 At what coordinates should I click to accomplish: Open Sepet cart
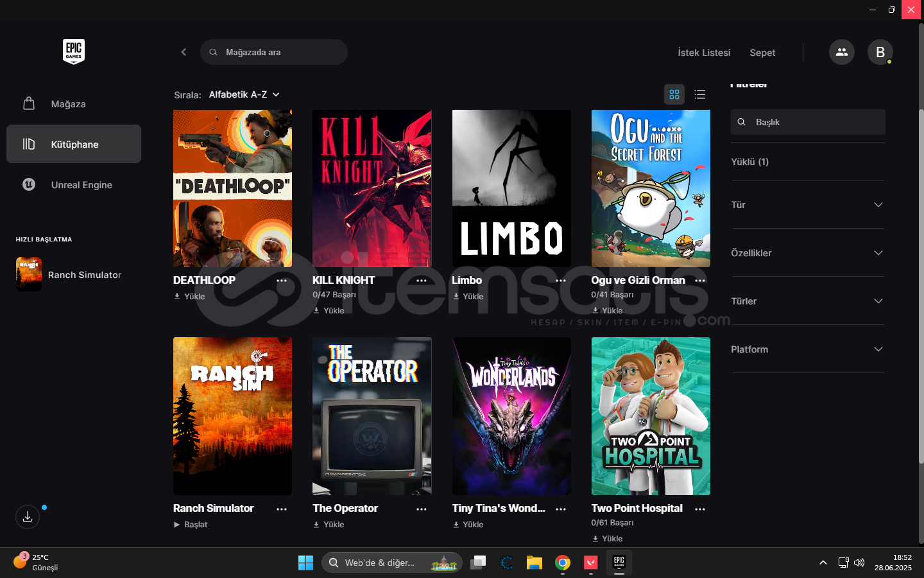(762, 53)
